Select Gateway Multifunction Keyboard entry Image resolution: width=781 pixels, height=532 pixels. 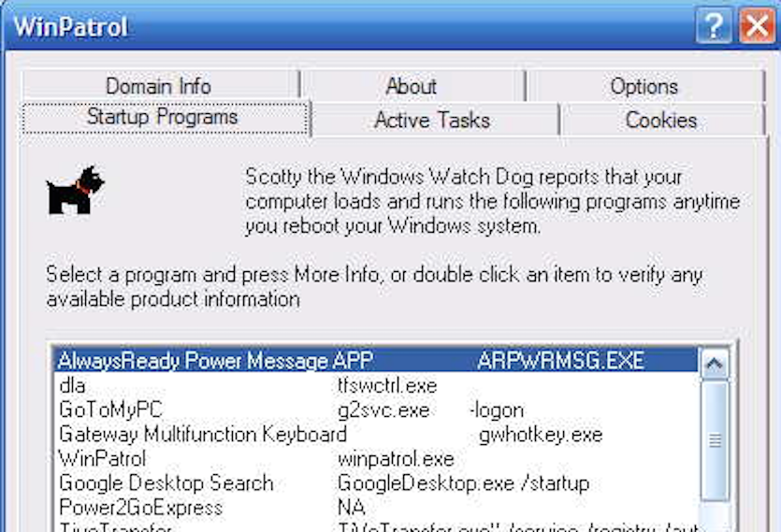click(x=375, y=434)
